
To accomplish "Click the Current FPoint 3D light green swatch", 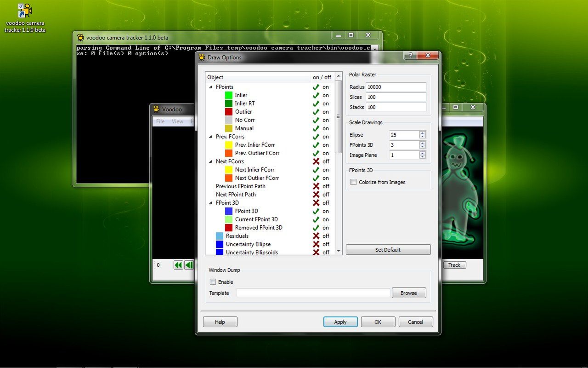I will point(229,219).
